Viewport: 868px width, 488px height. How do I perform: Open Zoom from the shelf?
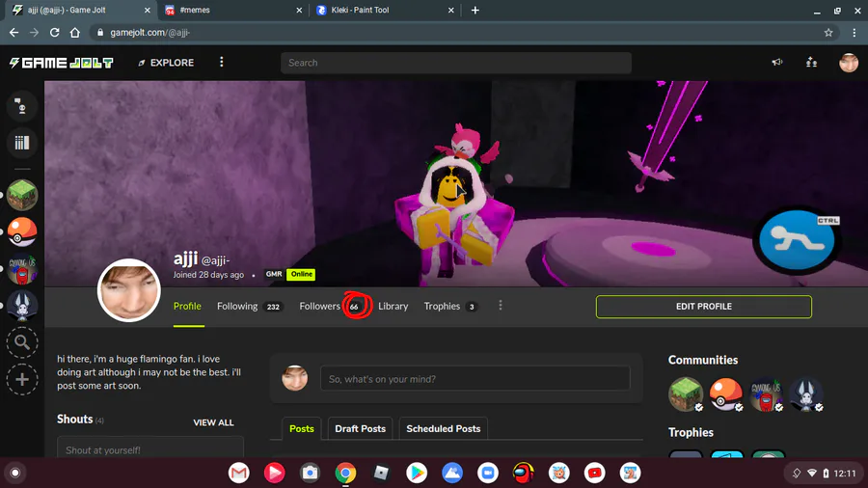click(488, 474)
